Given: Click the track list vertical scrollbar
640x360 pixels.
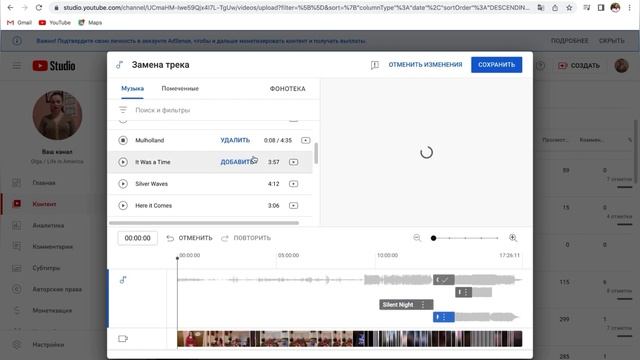Looking at the screenshot, I should (316, 153).
